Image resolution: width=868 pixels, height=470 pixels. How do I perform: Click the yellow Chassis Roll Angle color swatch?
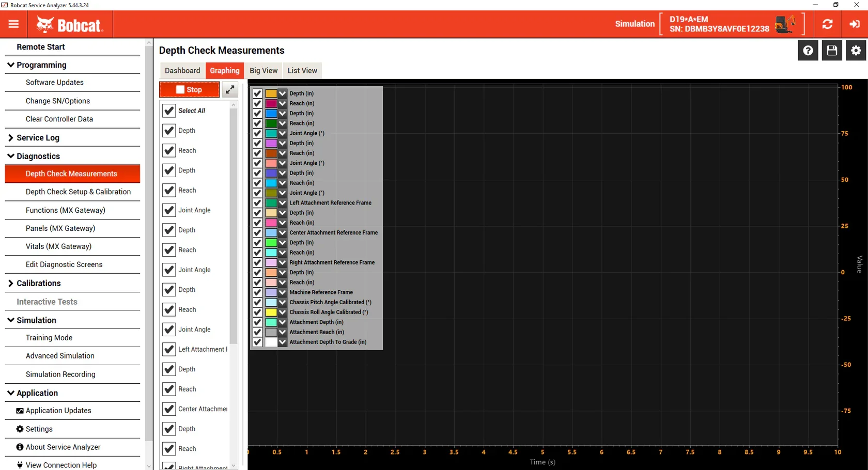(x=271, y=312)
